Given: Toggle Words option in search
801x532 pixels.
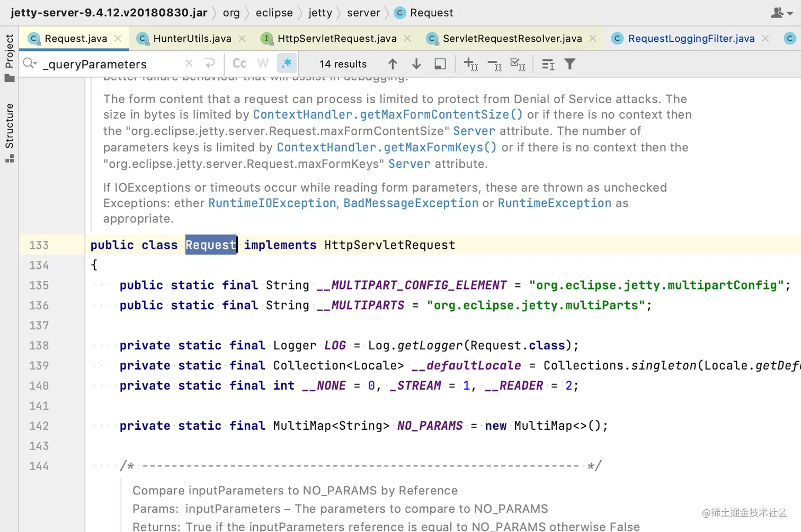Looking at the screenshot, I should coord(263,64).
